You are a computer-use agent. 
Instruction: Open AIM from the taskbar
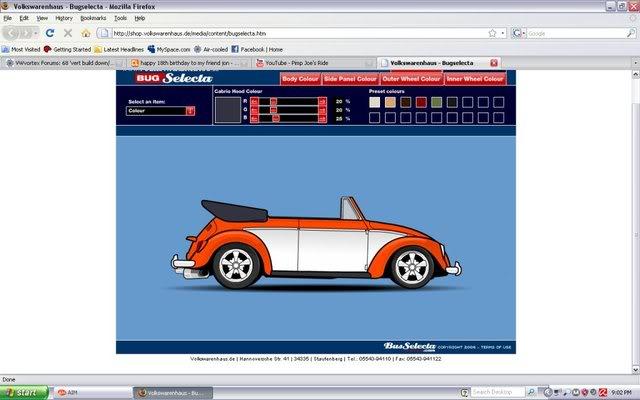(92, 393)
